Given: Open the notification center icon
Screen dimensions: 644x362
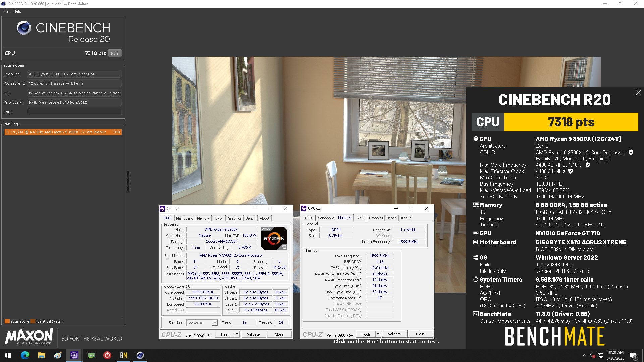Looking at the screenshot, I should pos(634,355).
